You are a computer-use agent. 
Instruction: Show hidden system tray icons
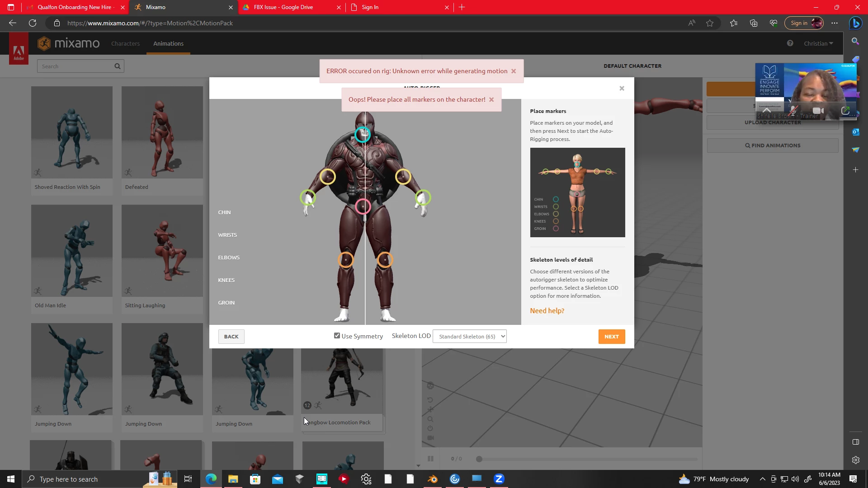coord(762,479)
